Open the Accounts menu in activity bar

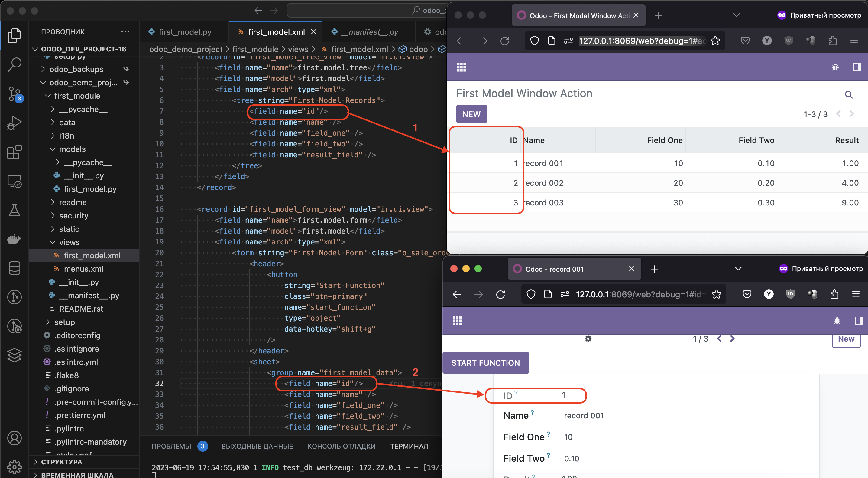(14, 438)
